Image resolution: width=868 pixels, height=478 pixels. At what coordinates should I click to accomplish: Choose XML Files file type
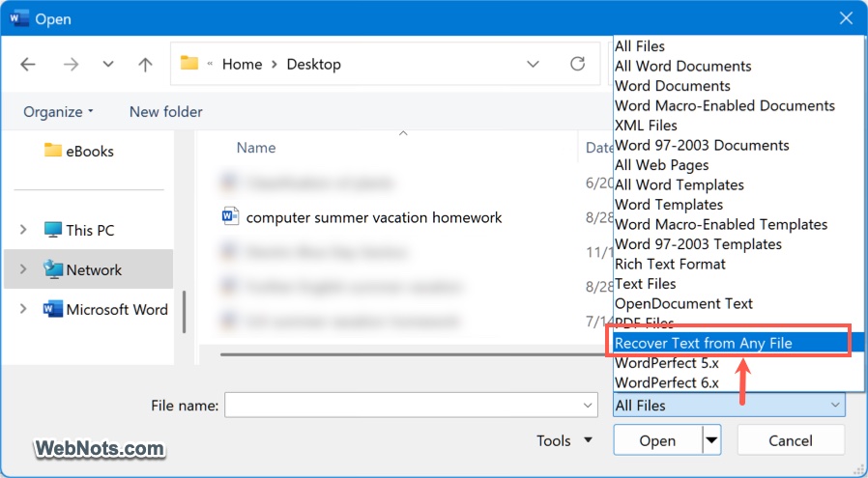(x=646, y=126)
